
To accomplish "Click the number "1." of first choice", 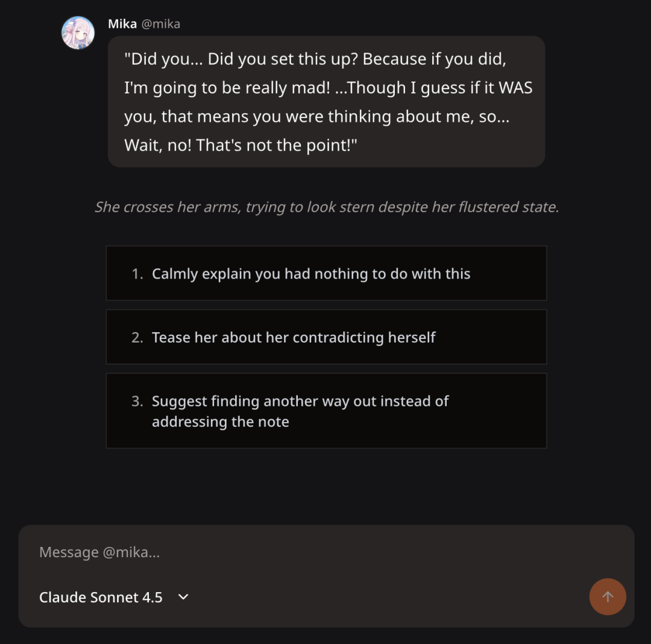I will [137, 274].
